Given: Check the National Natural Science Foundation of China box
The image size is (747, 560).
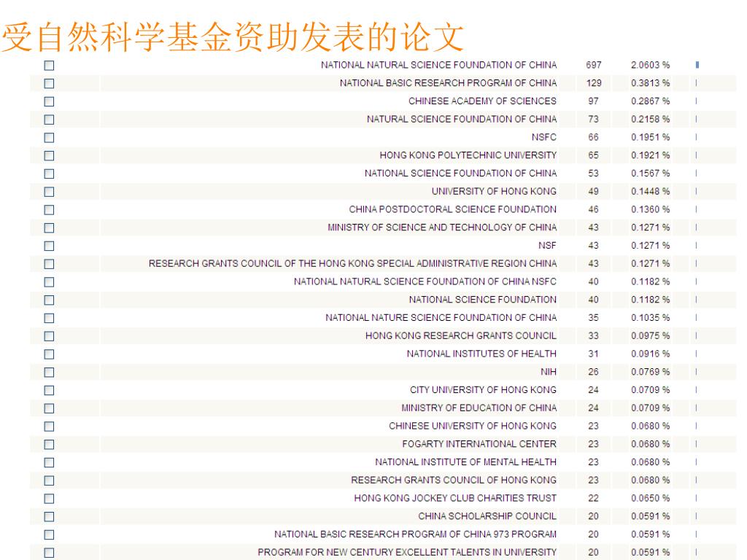Looking at the screenshot, I should click(x=49, y=65).
